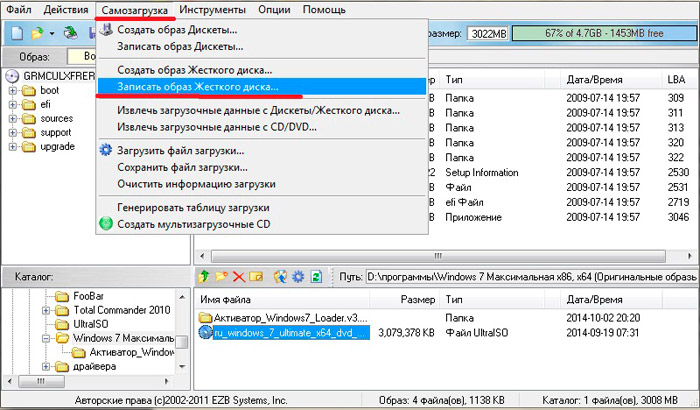Choose Сохранить файл загрузки menu entry

(x=262, y=167)
